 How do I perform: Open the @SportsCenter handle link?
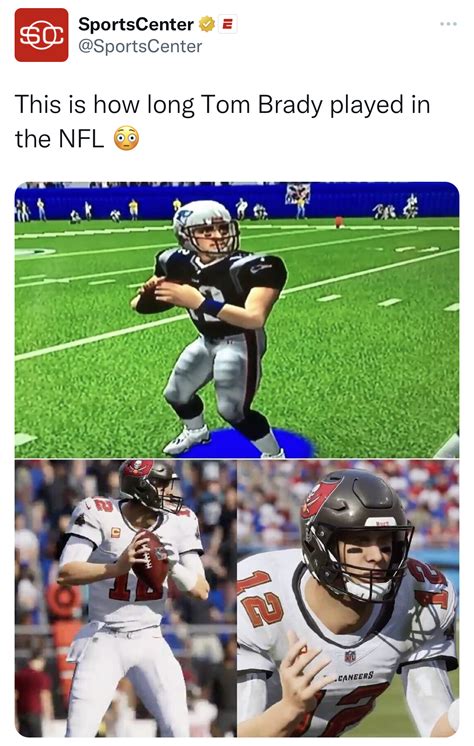point(140,47)
